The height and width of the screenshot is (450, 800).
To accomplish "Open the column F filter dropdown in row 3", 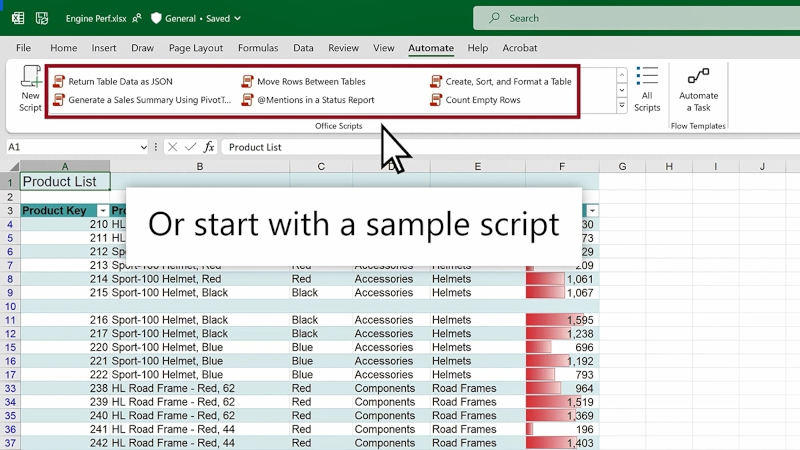I will [x=592, y=211].
